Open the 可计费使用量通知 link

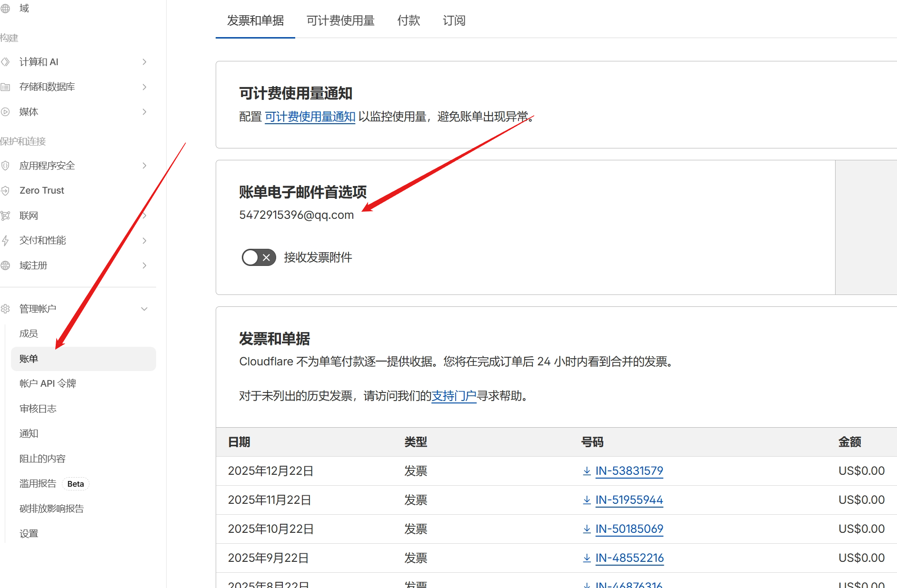(x=310, y=117)
